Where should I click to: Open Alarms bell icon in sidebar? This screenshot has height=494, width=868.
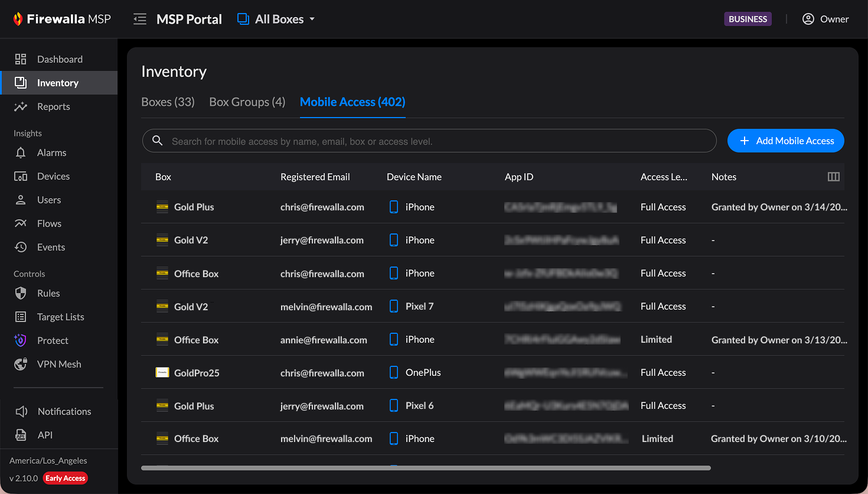21,152
